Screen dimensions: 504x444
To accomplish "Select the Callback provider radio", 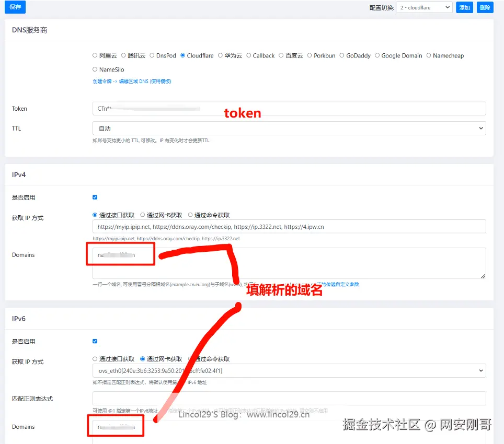I will click(249, 55).
